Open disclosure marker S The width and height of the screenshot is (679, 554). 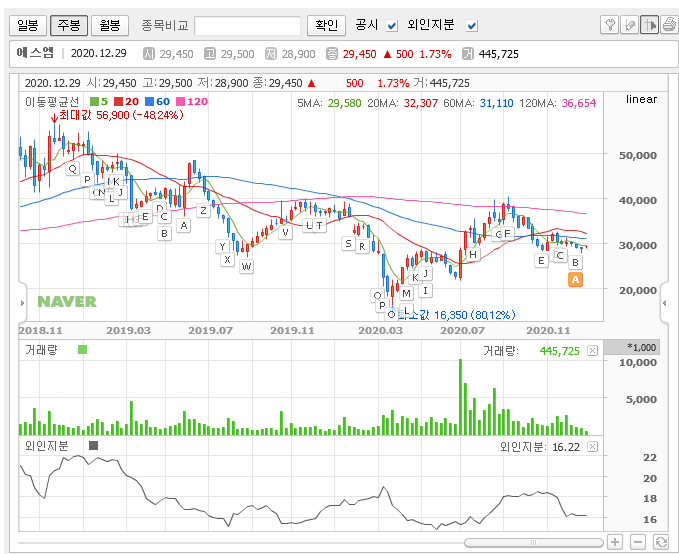tap(348, 243)
